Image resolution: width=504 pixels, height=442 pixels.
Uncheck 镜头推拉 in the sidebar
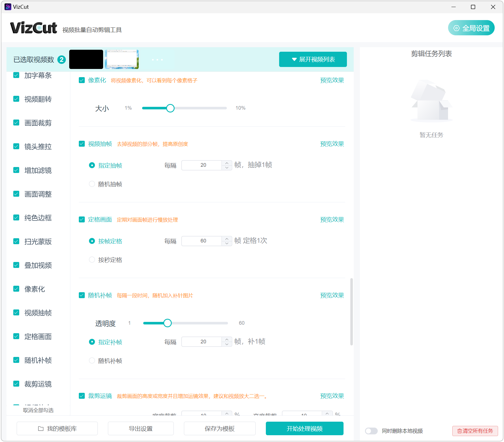click(x=16, y=146)
